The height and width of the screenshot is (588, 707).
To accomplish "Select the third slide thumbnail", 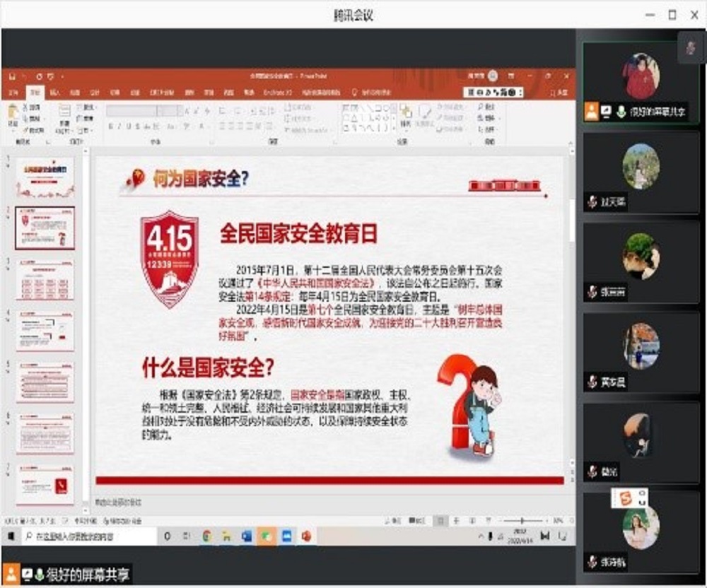I will coord(45,280).
